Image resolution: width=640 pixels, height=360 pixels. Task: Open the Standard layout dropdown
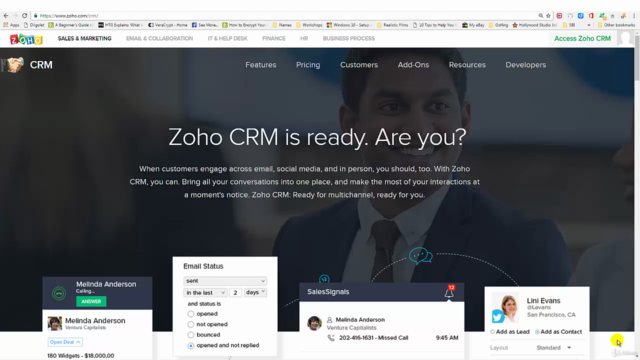(553, 348)
